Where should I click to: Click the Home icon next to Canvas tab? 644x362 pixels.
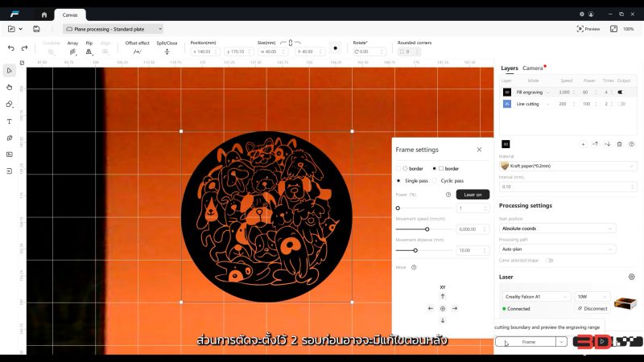[x=44, y=14]
